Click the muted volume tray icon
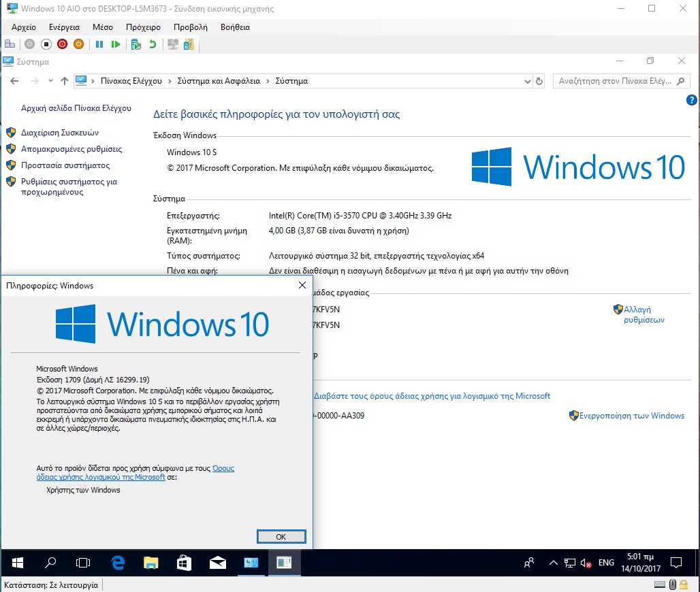Screen dimensions: 700x592 point(586,563)
